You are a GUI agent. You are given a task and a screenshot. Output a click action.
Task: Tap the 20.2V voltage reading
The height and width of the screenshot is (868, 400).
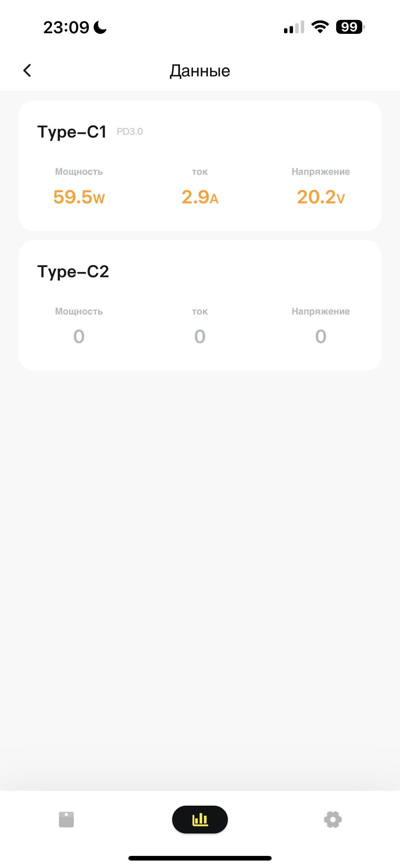tap(321, 197)
